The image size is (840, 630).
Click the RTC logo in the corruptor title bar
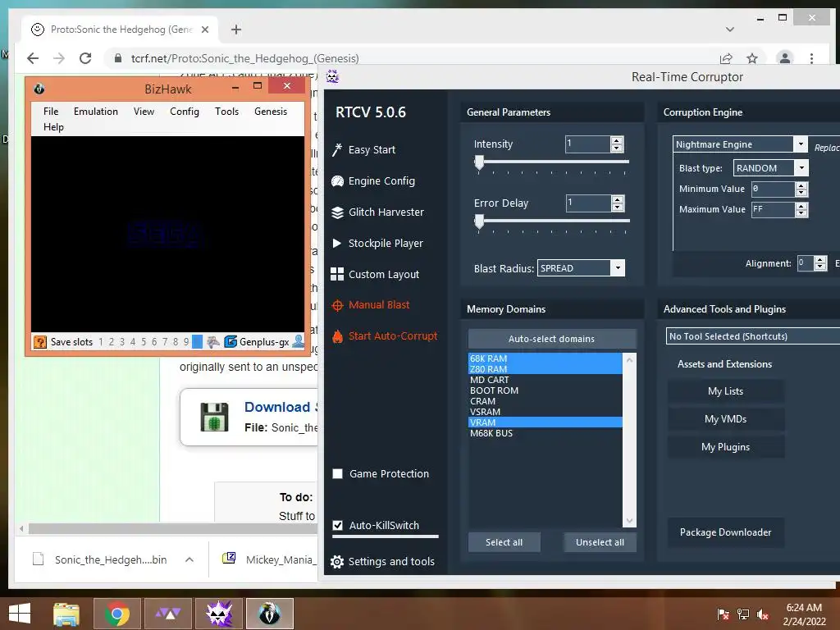click(333, 76)
